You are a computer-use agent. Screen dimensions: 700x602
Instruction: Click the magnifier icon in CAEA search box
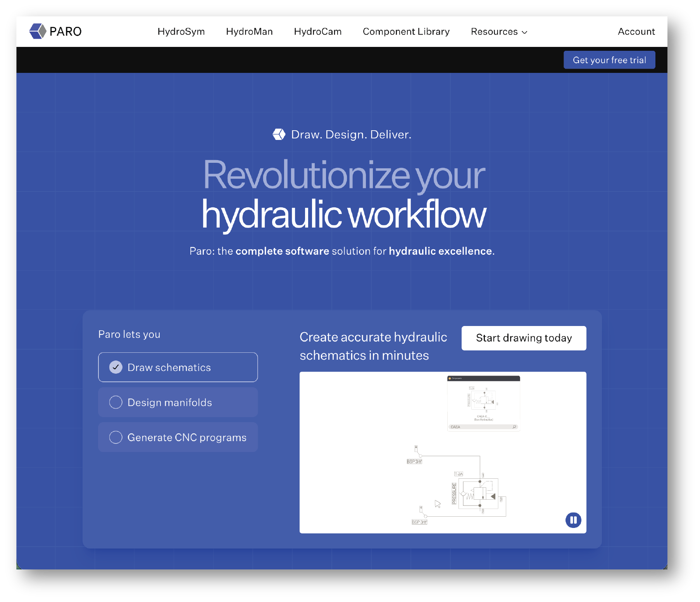[514, 427]
